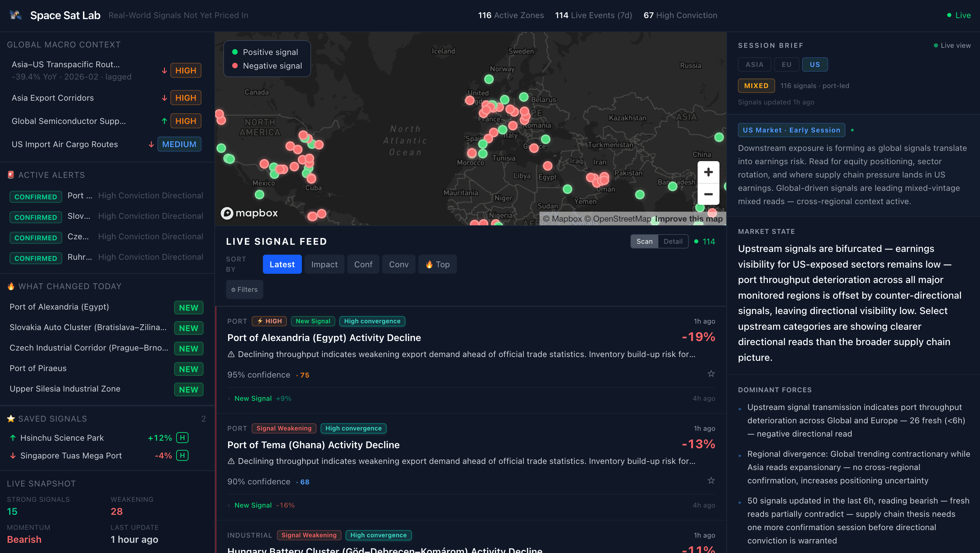Click the Signal Weakening tag on Hungary Battery Cluster
This screenshot has height=553, width=980.
(x=309, y=535)
